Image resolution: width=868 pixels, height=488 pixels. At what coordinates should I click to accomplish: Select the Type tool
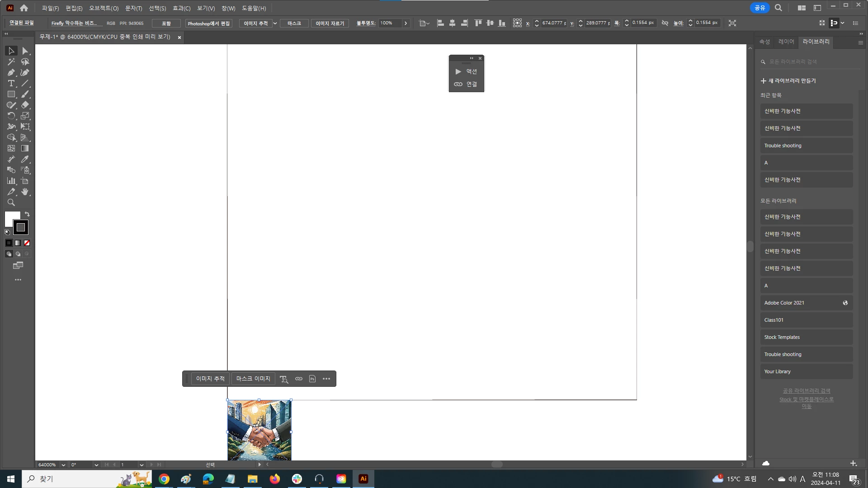11,84
